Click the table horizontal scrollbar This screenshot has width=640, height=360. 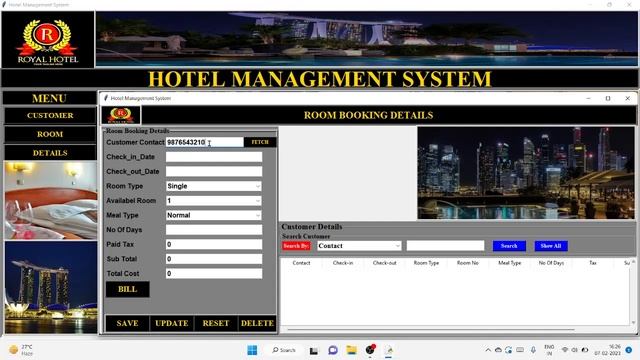[431, 329]
